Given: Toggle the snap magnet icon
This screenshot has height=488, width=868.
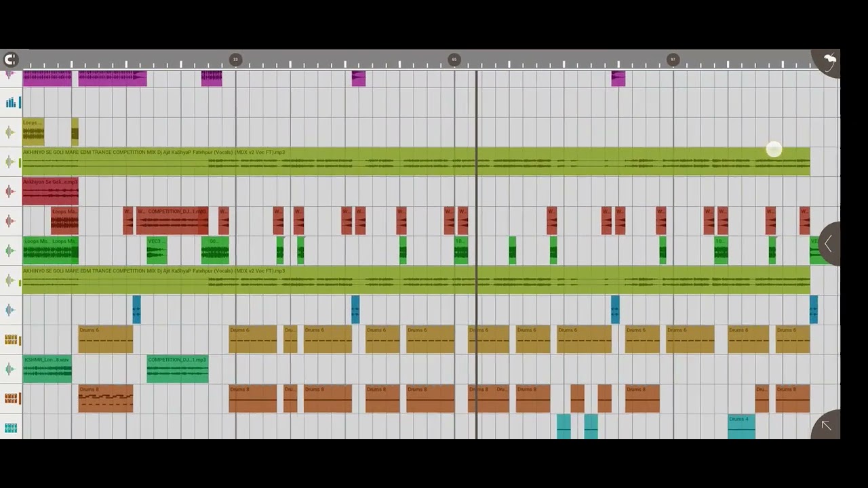Looking at the screenshot, I should [x=9, y=60].
